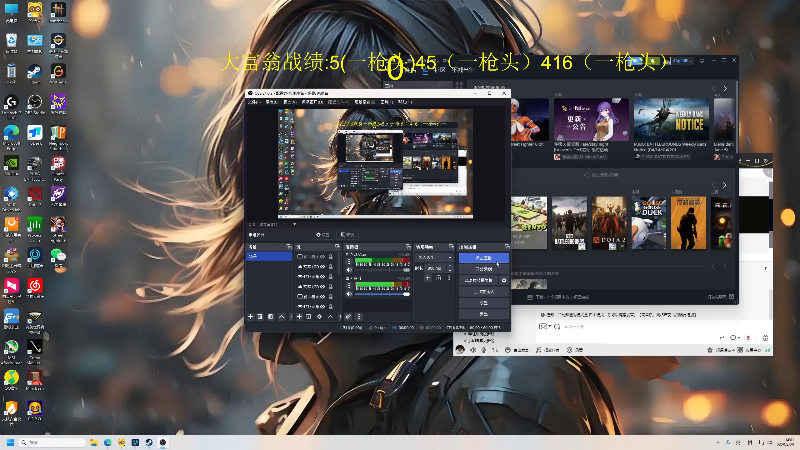
Task: Open WeChat desktop shortcut
Action: coord(58,257)
